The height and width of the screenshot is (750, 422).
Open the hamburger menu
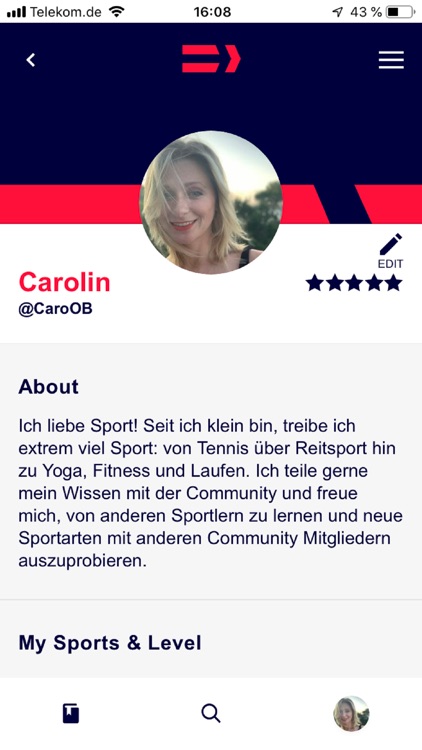[391, 60]
